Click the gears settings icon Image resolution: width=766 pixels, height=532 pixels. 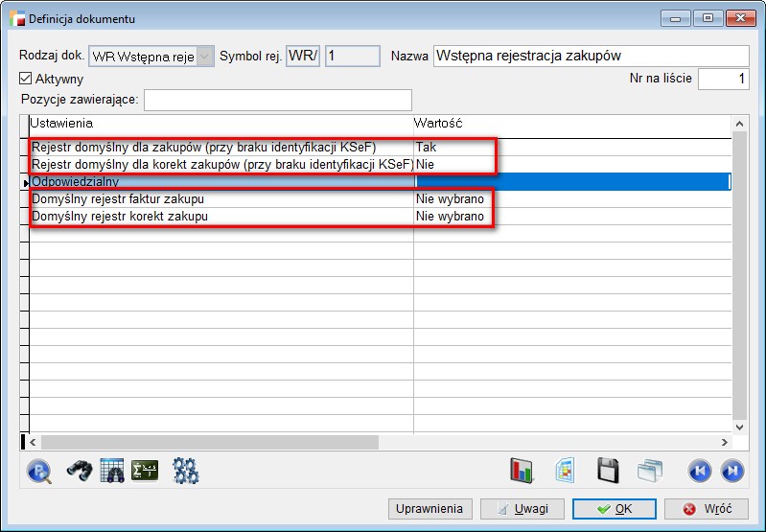coord(185,470)
